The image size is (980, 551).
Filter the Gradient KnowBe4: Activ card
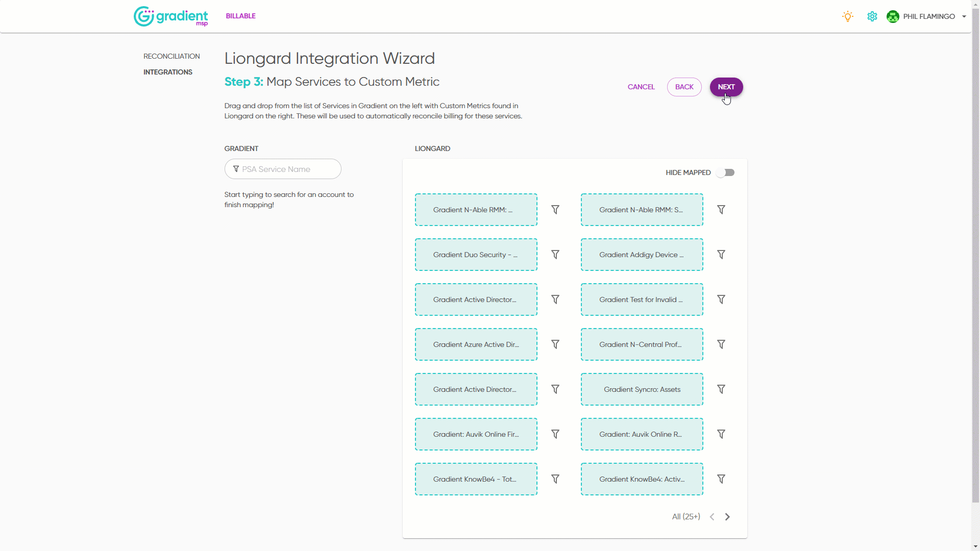point(721,479)
